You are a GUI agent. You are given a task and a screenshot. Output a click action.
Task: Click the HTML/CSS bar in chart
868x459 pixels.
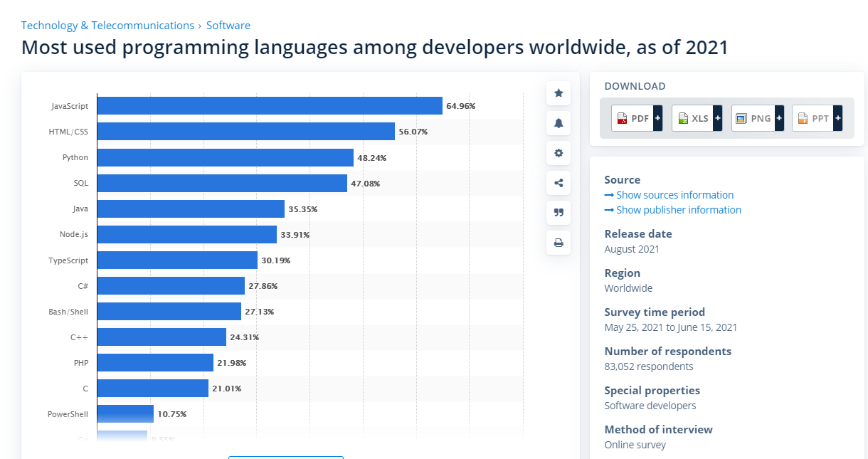point(245,132)
